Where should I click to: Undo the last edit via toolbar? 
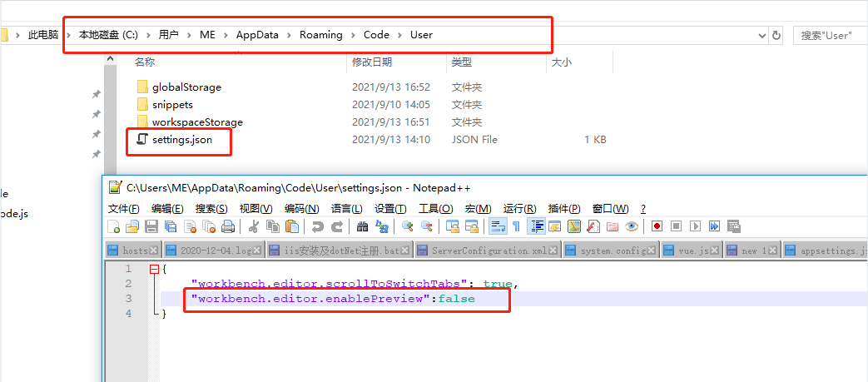tap(317, 226)
